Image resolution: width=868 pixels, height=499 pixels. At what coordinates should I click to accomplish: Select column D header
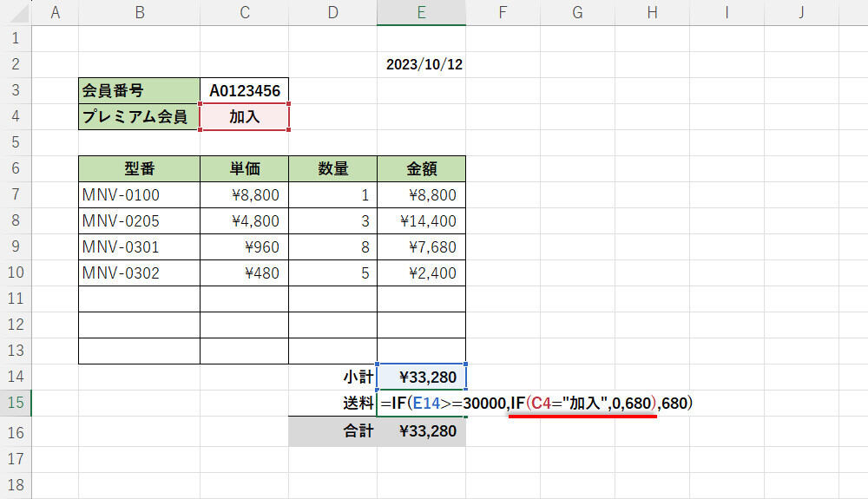(x=332, y=13)
